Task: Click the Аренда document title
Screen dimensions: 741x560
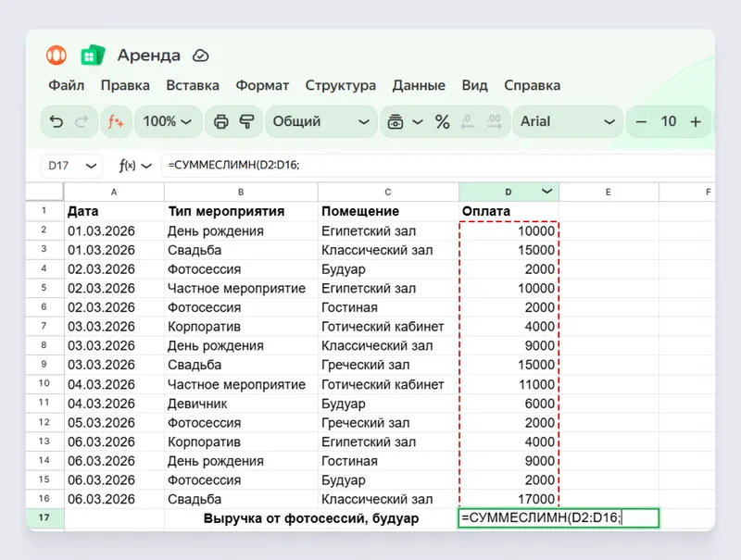Action: click(x=149, y=56)
